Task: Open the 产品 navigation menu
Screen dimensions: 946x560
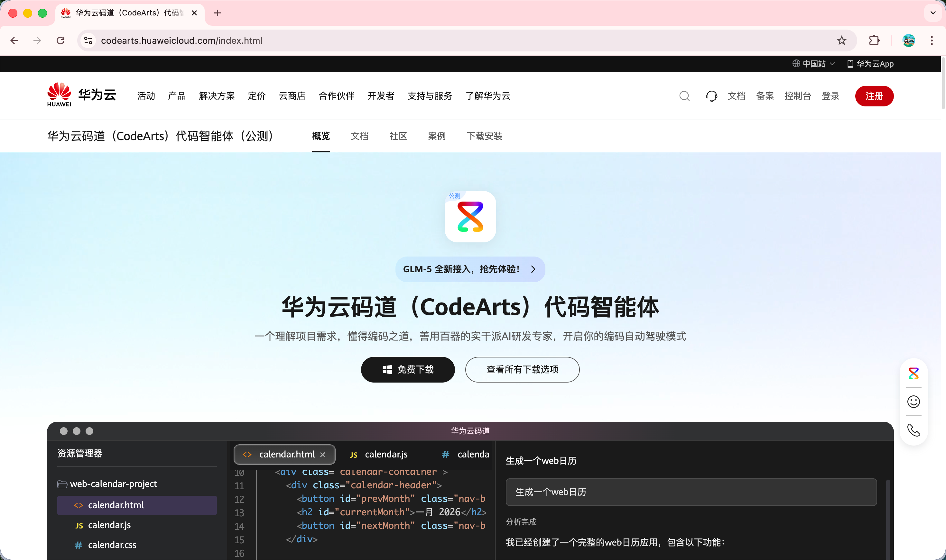Action: [177, 96]
